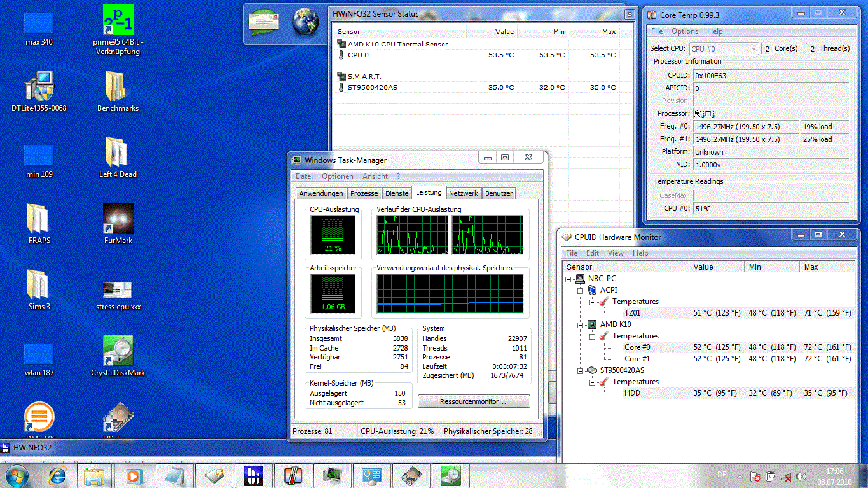This screenshot has height=488, width=868.
Task: Open the Ansicht menu in Task-Manager
Action: point(375,176)
